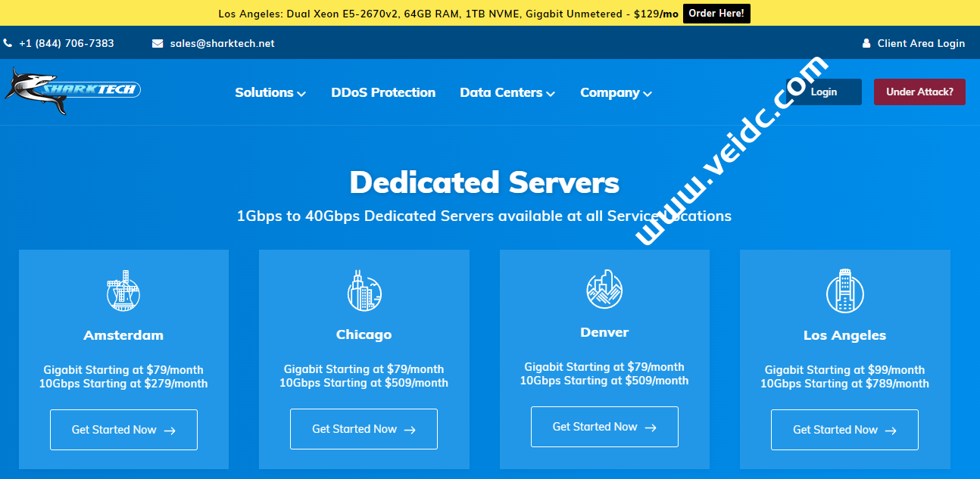Click Amsterdam's Gigabit Starting at $79/month text
The width and height of the screenshot is (980, 479).
[123, 370]
